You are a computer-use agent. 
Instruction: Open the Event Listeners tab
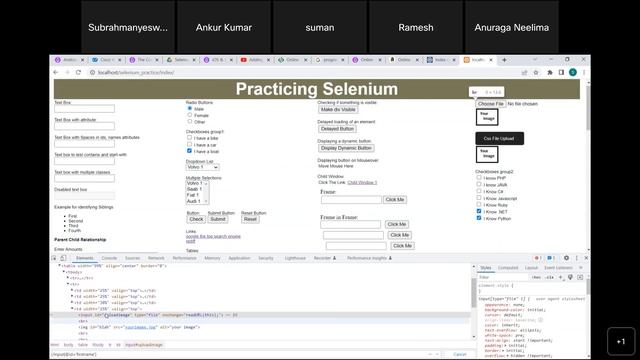coord(558,268)
